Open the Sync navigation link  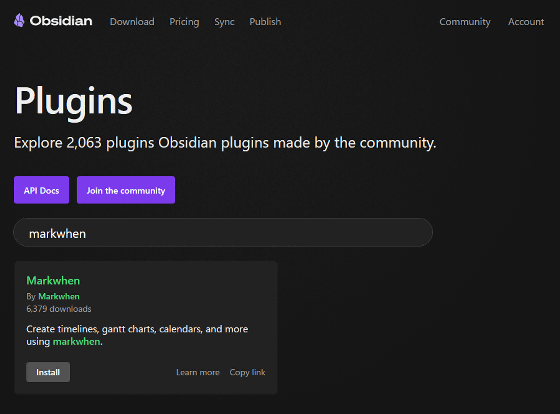pyautogui.click(x=224, y=22)
